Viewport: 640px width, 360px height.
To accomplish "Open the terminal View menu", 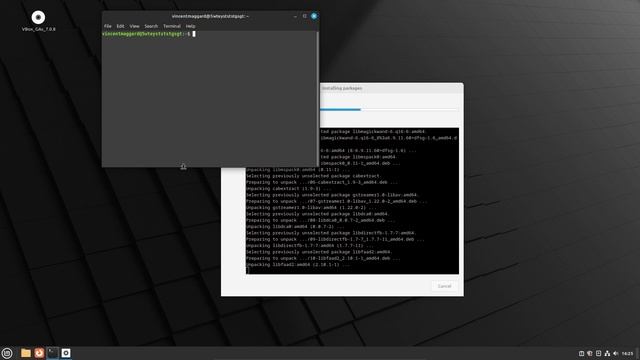I will [134, 26].
